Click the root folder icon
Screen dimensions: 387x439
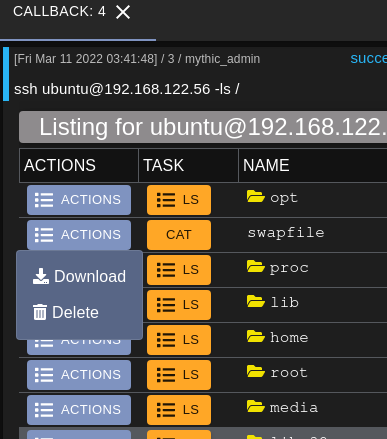point(256,371)
